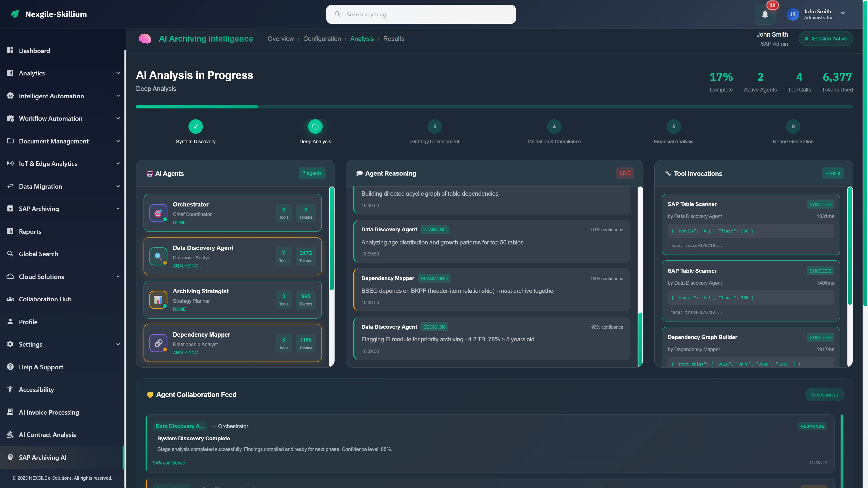Open the notifications bell

pos(764,14)
